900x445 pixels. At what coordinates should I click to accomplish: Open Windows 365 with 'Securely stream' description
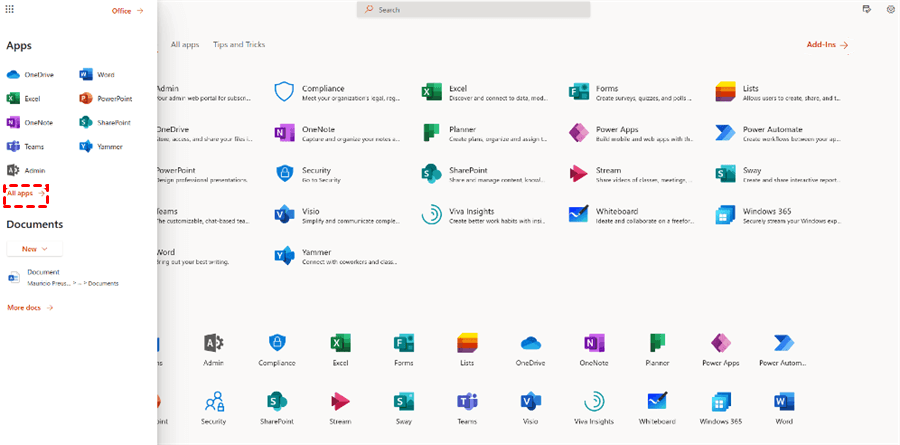tap(778, 215)
